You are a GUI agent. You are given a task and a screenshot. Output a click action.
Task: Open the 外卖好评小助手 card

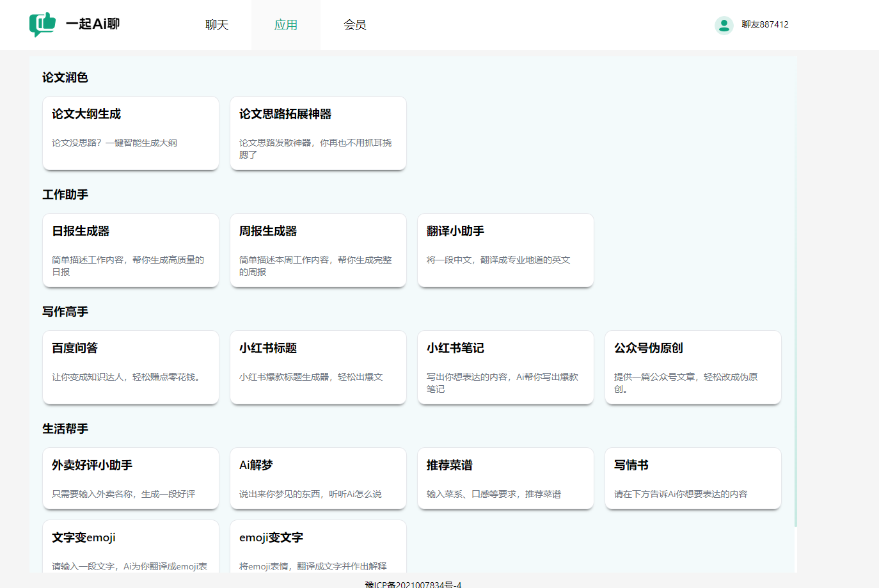(131, 479)
